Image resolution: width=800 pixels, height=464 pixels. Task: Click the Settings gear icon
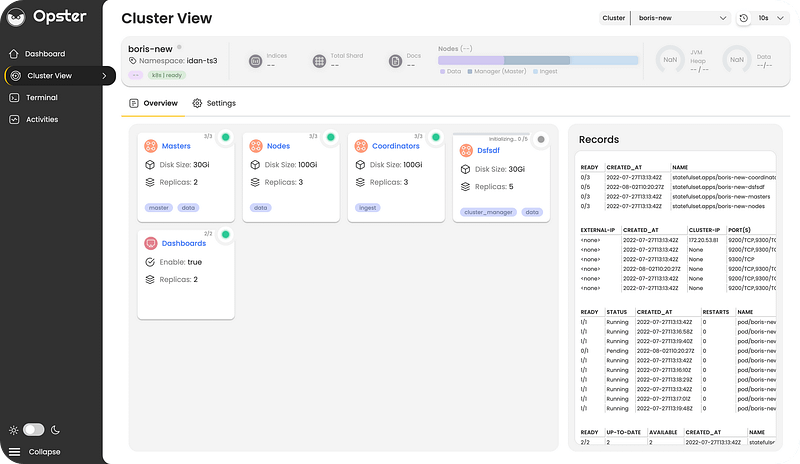point(197,103)
